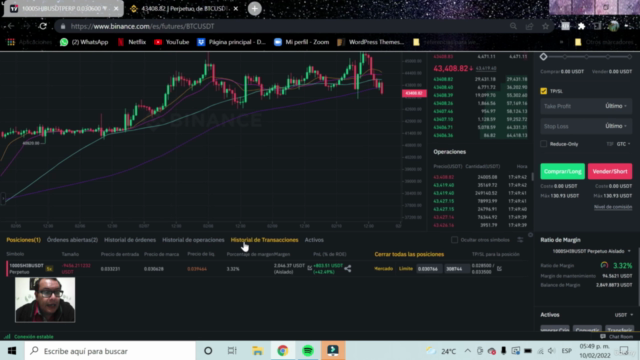This screenshot has height=360, width=640.
Task: Open the Windows Start menu
Action: pos(12,351)
